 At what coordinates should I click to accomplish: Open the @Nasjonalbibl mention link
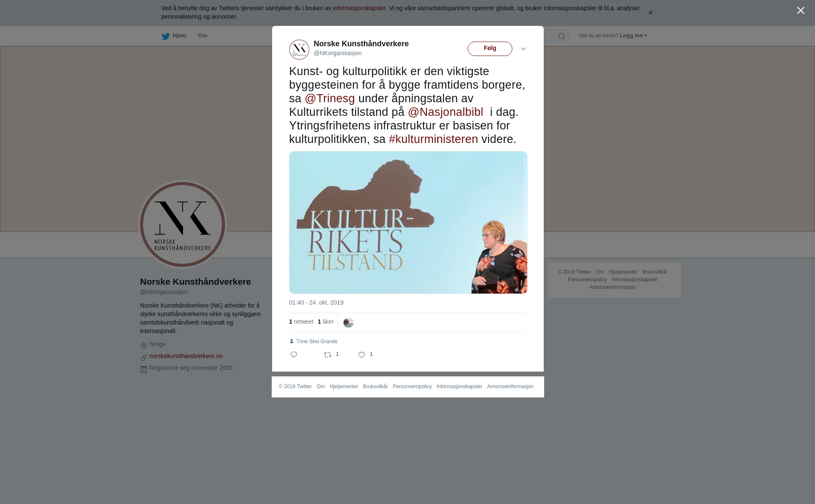[x=446, y=112]
